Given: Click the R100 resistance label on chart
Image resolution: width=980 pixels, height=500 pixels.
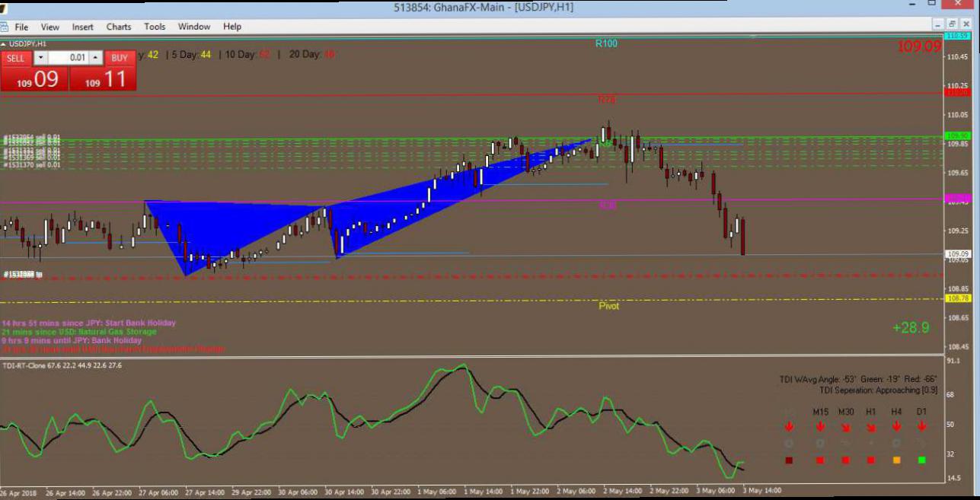Looking at the screenshot, I should [606, 44].
